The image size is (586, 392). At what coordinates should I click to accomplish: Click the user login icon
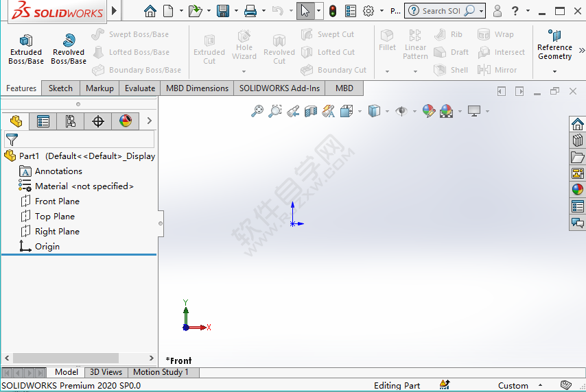497,11
